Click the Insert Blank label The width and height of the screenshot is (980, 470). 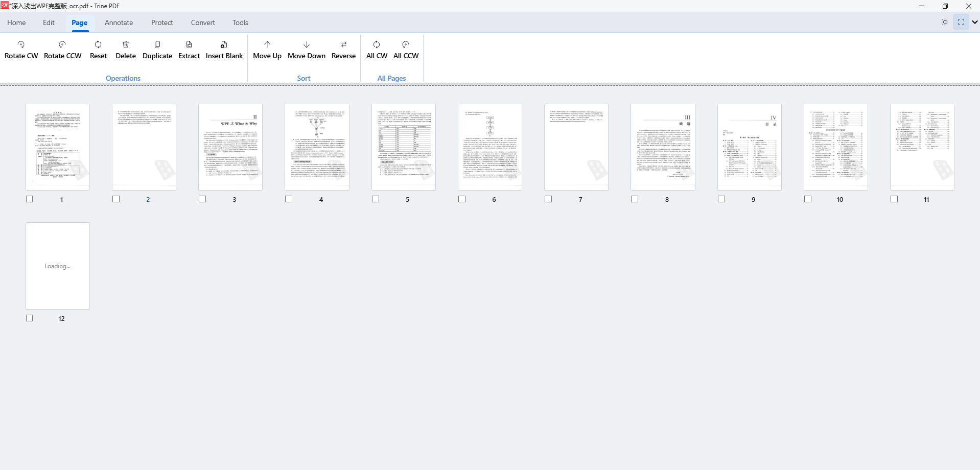pyautogui.click(x=224, y=56)
